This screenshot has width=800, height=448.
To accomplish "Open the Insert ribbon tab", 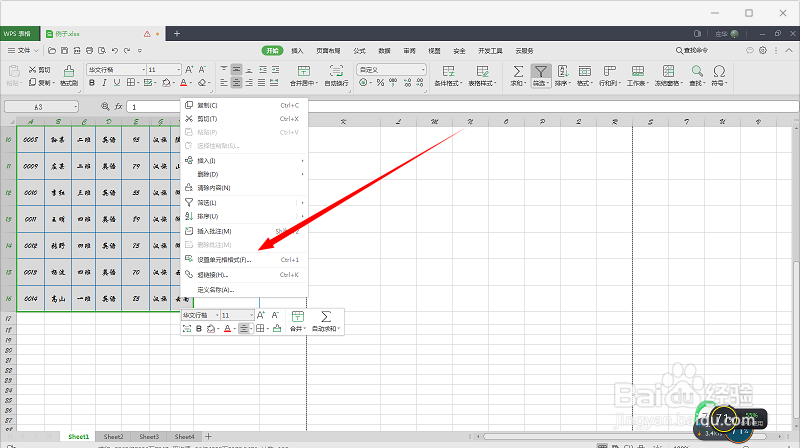I will tap(297, 51).
